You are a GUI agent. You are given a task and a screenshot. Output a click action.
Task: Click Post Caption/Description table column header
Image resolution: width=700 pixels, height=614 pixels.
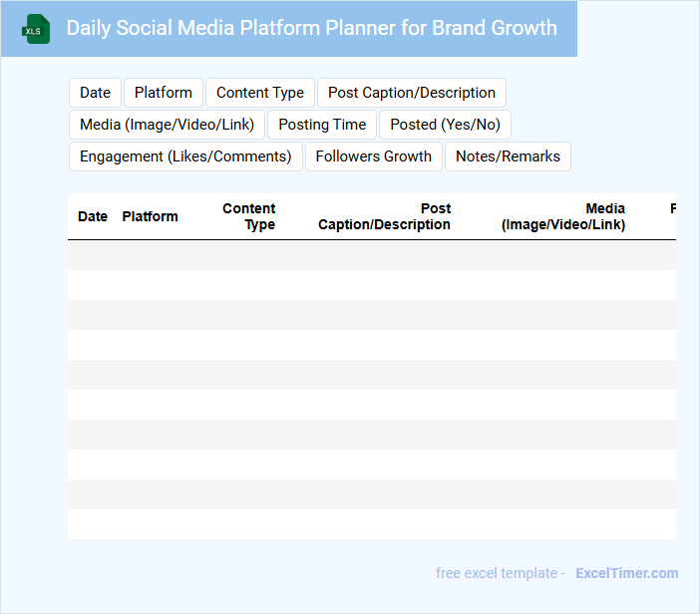384,216
